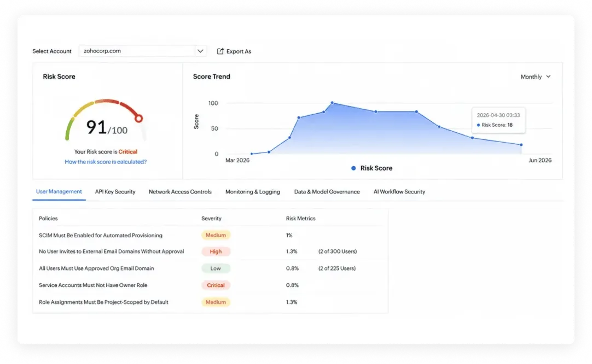Select 'No User Invites to External Email Domains' policy
592x364 pixels.
click(112, 251)
